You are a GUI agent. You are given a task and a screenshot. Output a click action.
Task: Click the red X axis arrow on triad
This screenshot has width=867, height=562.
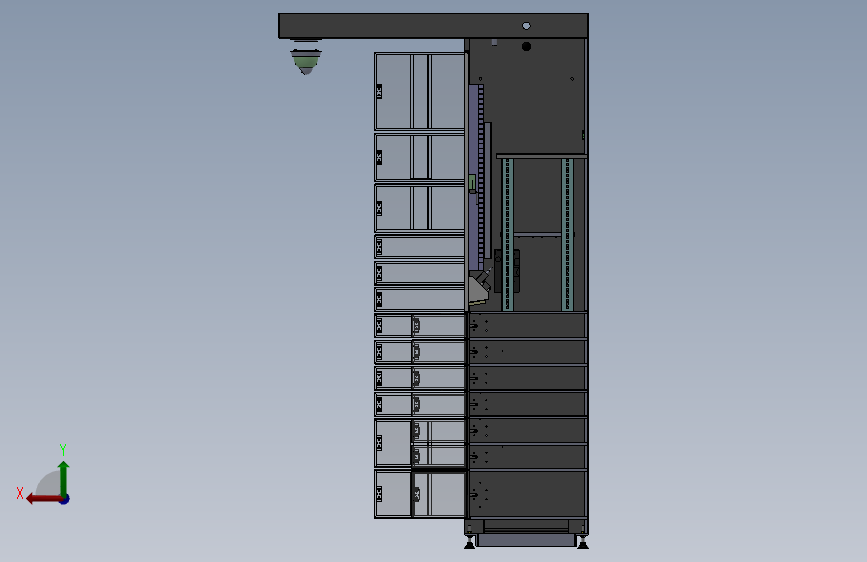click(43, 499)
